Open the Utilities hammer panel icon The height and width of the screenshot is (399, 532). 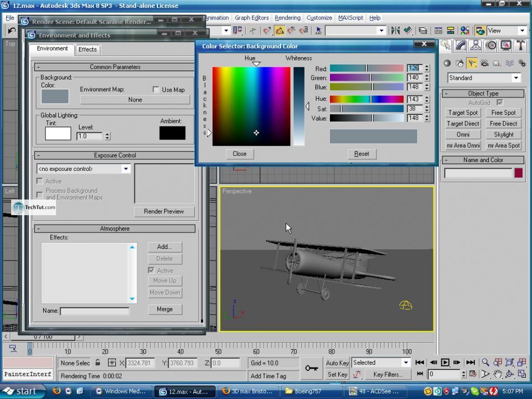point(521,45)
